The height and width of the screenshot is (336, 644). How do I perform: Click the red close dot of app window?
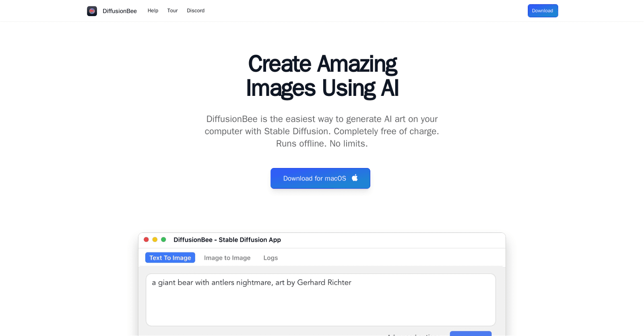(146, 240)
